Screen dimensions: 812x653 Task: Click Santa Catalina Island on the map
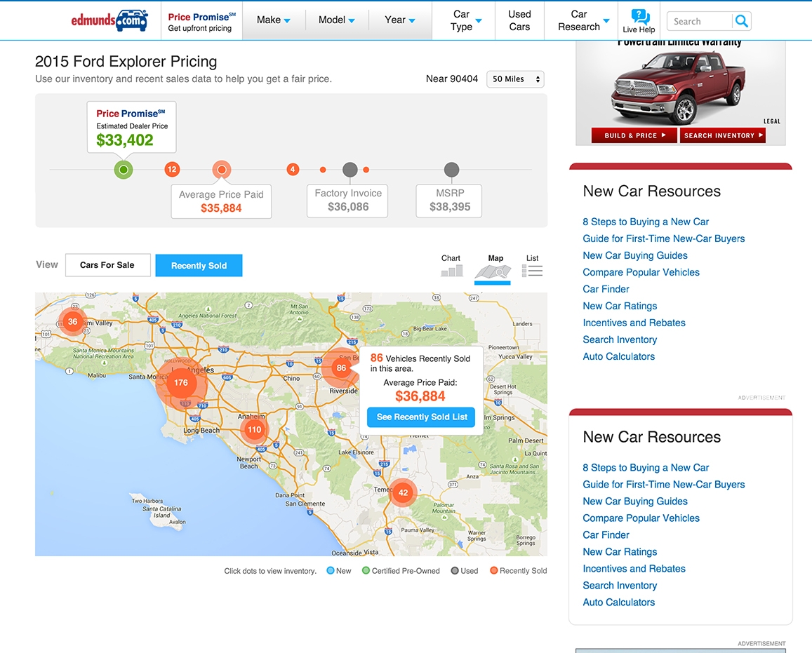click(161, 512)
